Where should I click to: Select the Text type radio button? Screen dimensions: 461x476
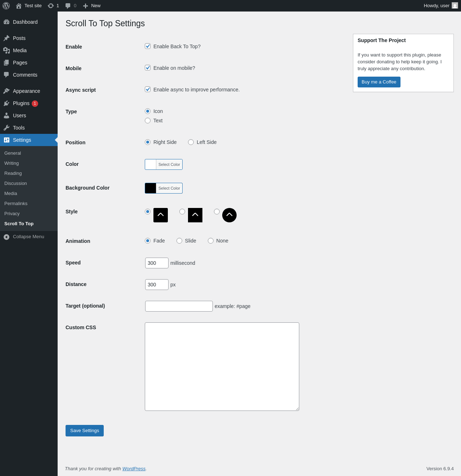[x=148, y=121]
